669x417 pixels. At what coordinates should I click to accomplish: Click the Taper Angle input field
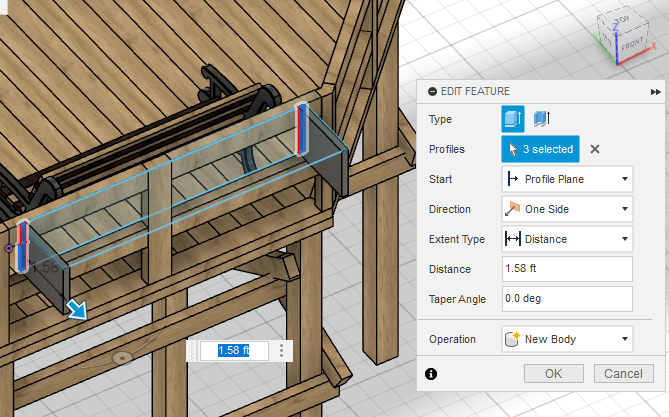[x=567, y=299]
